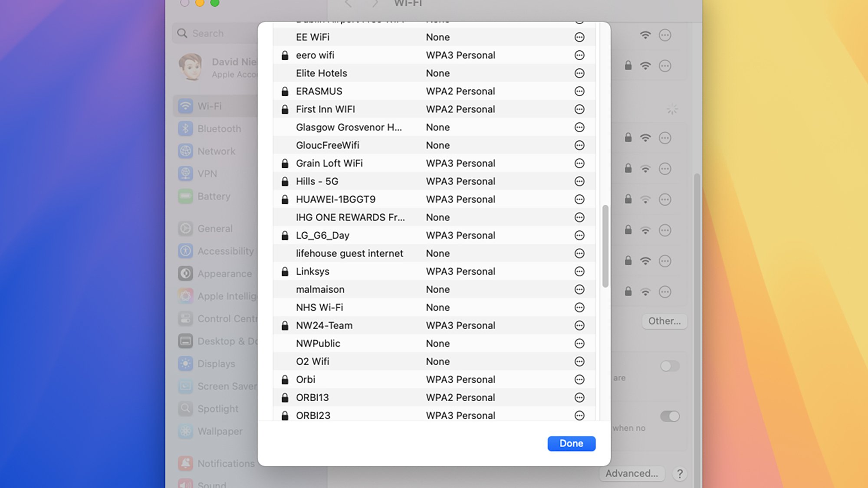Click ellipsis for GloucFreeWifi
Viewport: 868px width, 488px height.
(579, 145)
